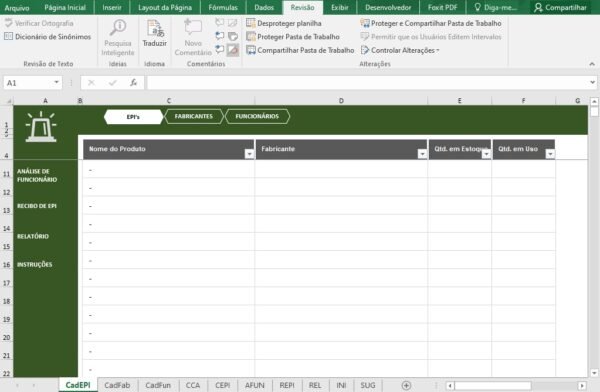Switch to Inserir tab
This screenshot has width=600, height=392.
tap(112, 7)
